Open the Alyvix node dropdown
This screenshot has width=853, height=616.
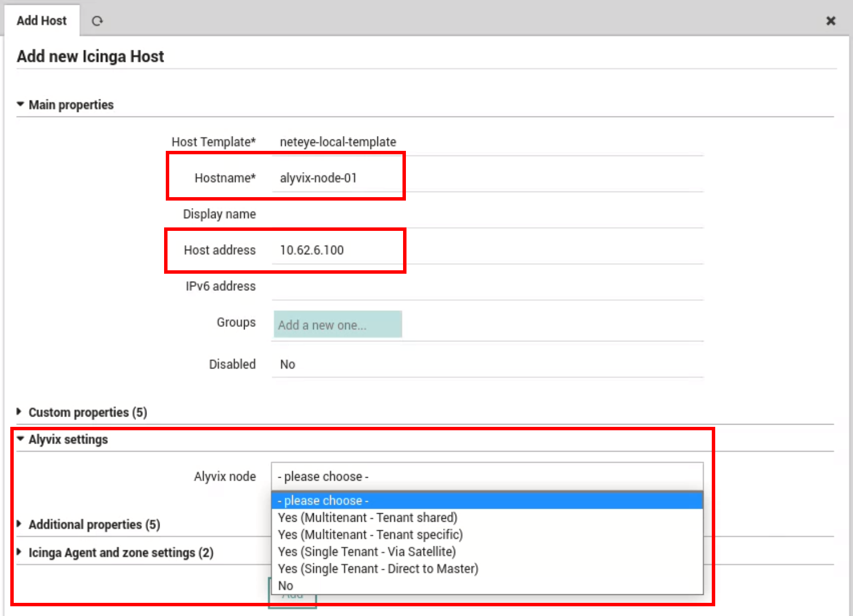[x=487, y=476]
